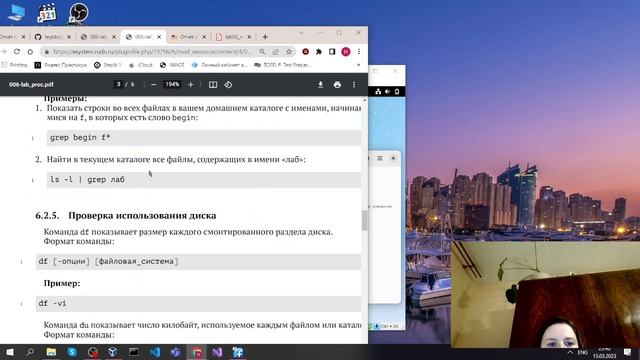Image resolution: width=640 pixels, height=360 pixels.
Task: Open the Яндекс Практикум bookmark
Action: point(61,65)
